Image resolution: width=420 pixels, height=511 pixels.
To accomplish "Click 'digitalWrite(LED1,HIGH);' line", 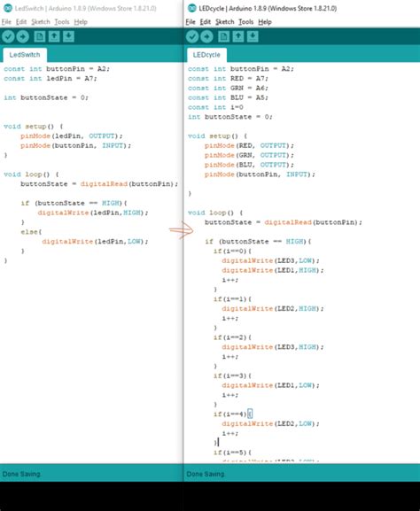I will click(x=273, y=270).
